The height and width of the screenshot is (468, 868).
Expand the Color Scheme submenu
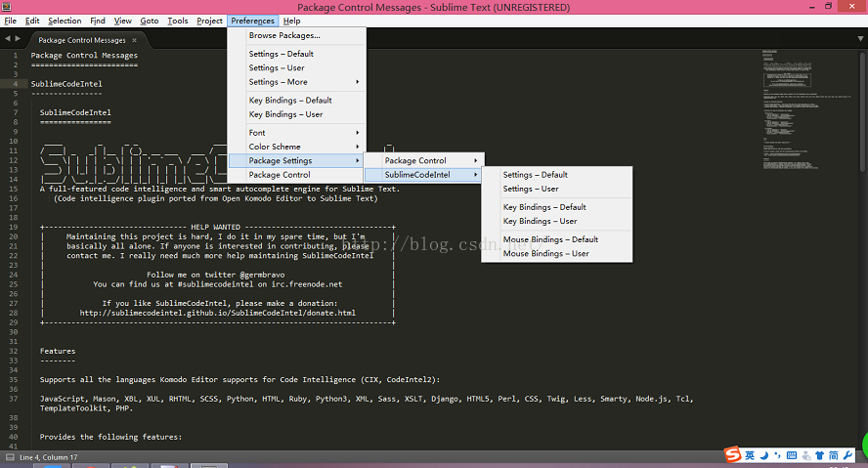coord(297,147)
